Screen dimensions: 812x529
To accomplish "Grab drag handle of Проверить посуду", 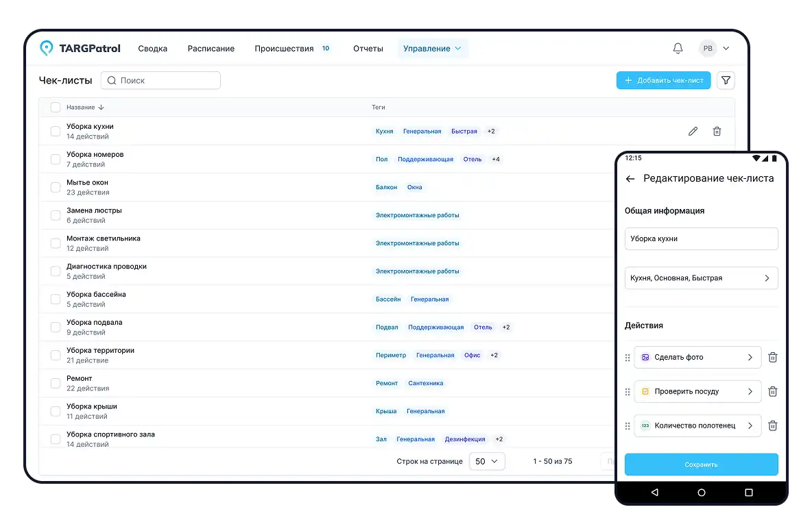I will pyautogui.click(x=628, y=392).
